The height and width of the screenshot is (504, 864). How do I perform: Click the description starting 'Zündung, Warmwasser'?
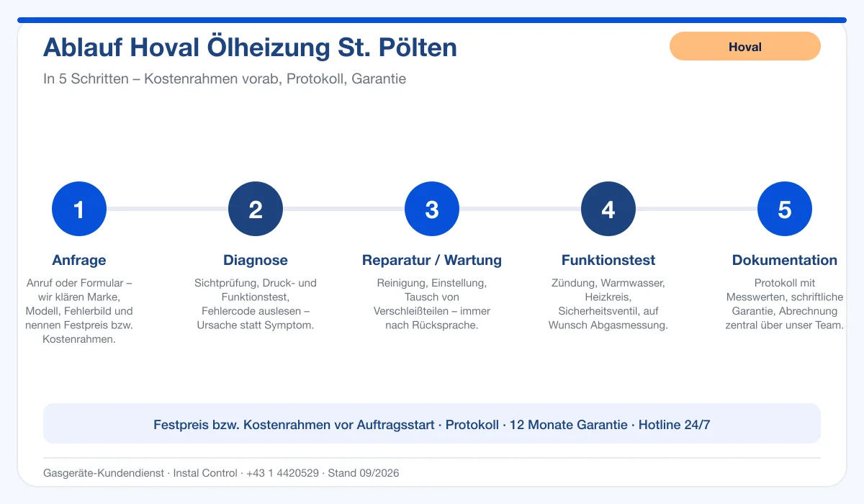point(608,304)
